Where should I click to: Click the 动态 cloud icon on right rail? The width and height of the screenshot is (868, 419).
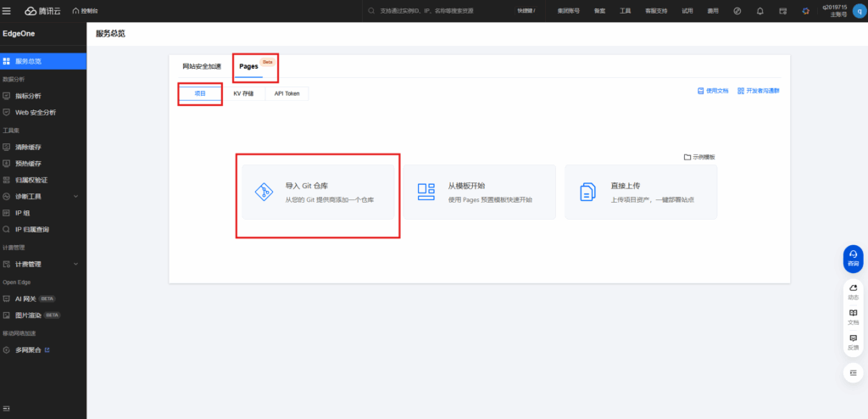853,292
